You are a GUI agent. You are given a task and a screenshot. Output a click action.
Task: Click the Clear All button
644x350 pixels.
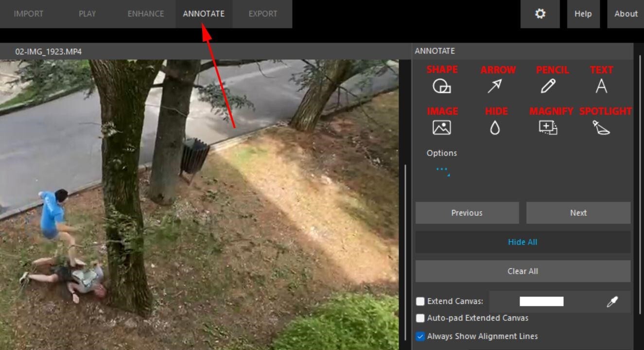(522, 271)
